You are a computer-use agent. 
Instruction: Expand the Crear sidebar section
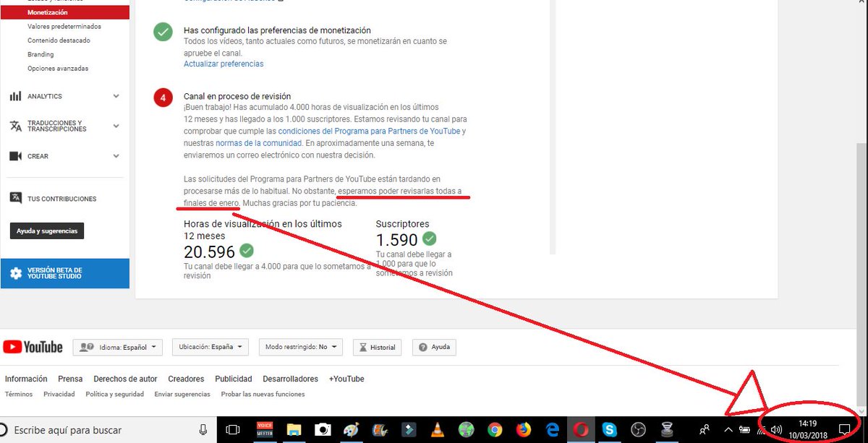pyautogui.click(x=116, y=156)
